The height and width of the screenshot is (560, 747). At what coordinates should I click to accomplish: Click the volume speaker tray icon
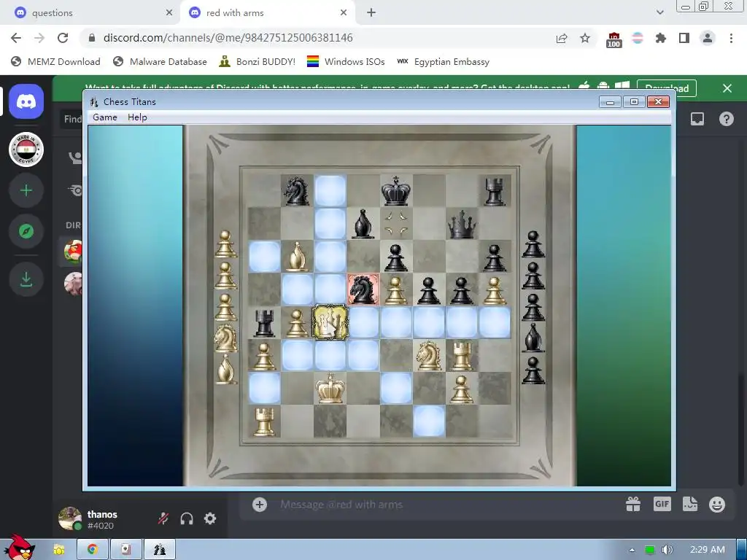tap(667, 550)
